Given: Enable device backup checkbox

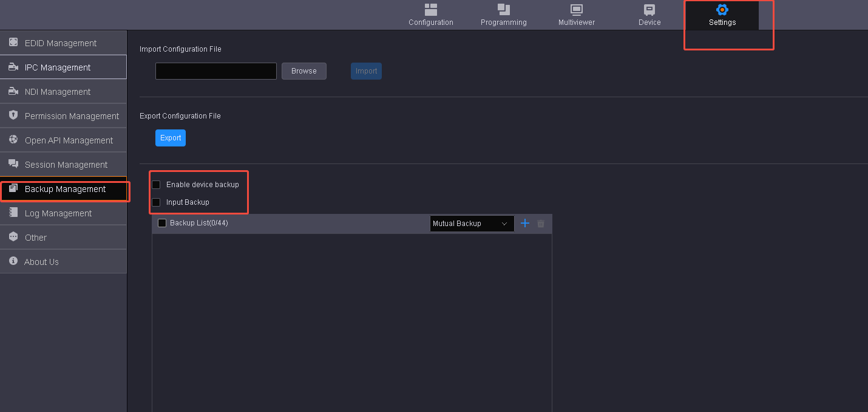Looking at the screenshot, I should tap(157, 185).
